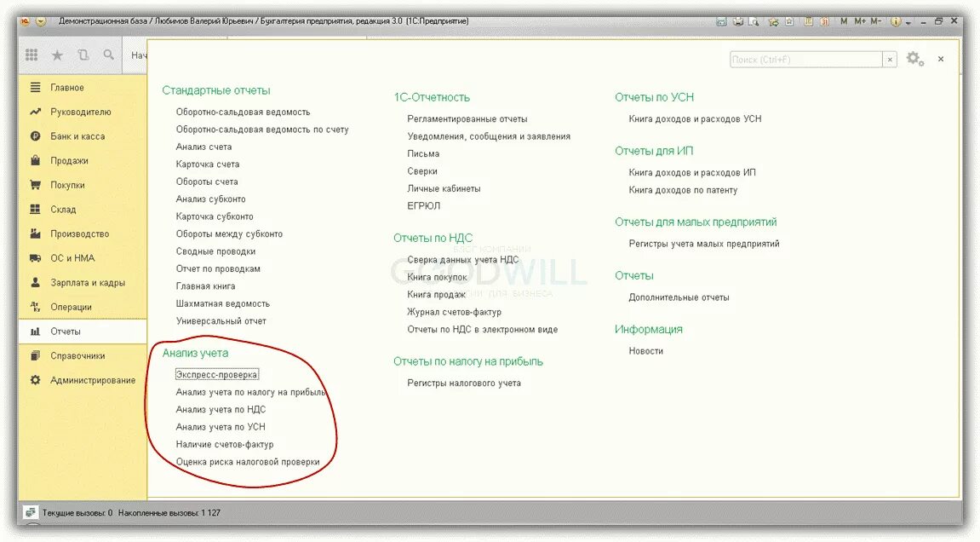
Task: Open Дополнительные отчеты
Action: tap(679, 298)
